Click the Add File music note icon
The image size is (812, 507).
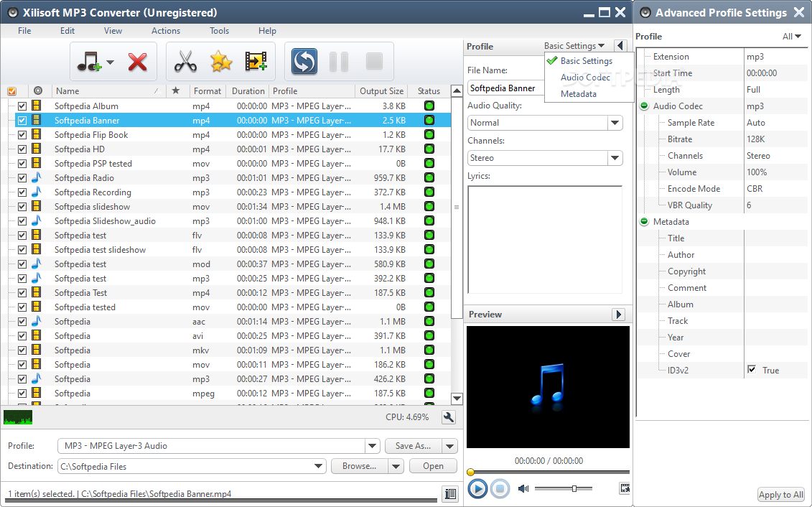pyautogui.click(x=89, y=62)
